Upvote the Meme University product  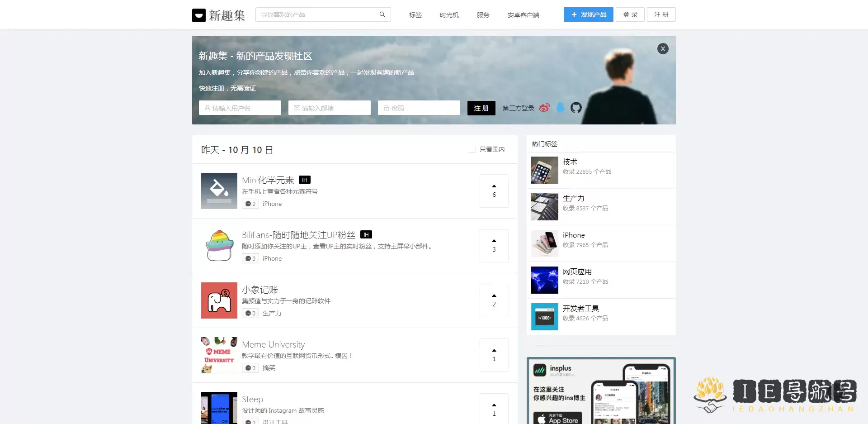[494, 355]
